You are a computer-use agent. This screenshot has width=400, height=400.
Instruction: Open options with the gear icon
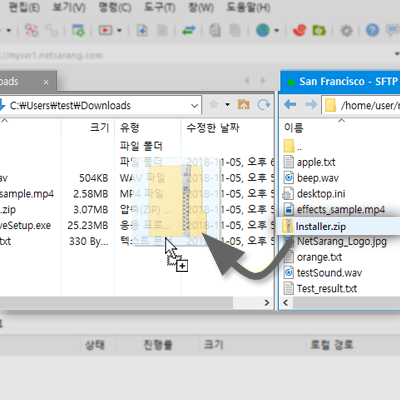pos(346,31)
